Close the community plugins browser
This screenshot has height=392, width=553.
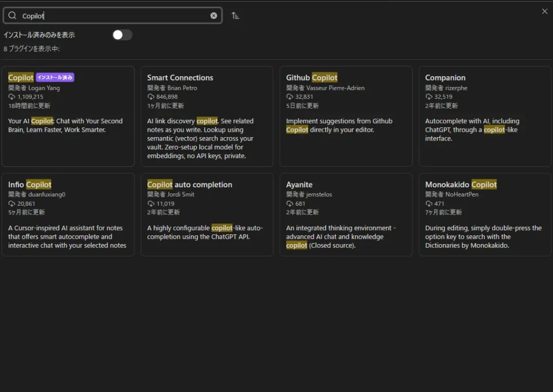[544, 11]
